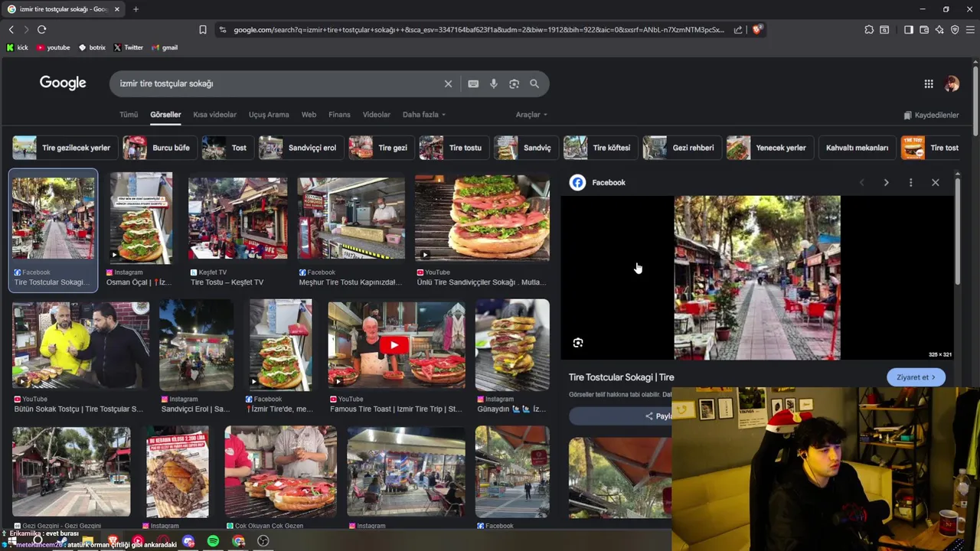980x551 pixels.
Task: Open the kick bookmark
Action: 18,47
